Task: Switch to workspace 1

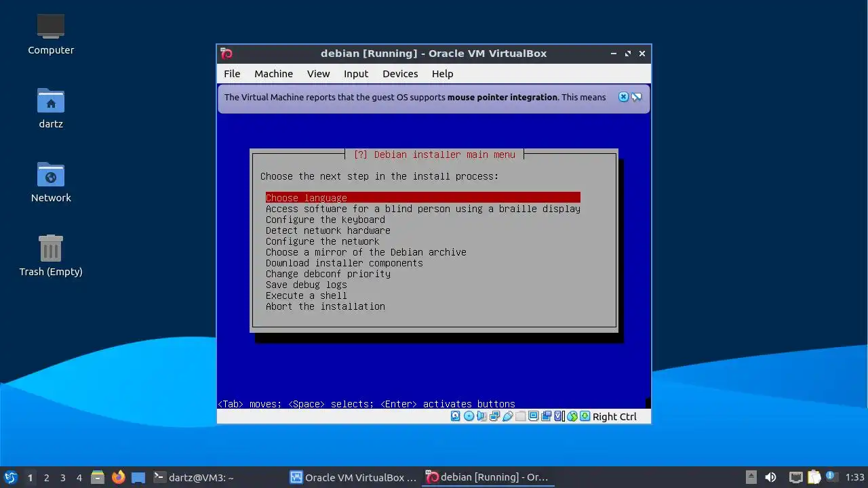Action: [x=30, y=478]
